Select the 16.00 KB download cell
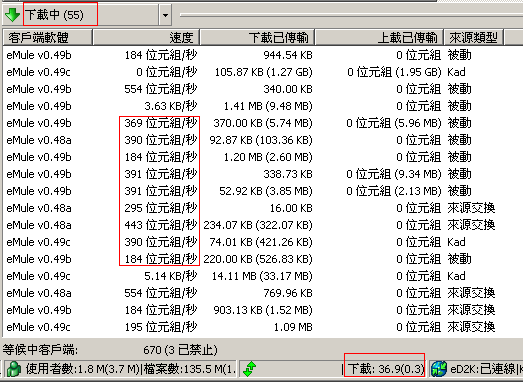This screenshot has height=382, width=523. pos(291,208)
